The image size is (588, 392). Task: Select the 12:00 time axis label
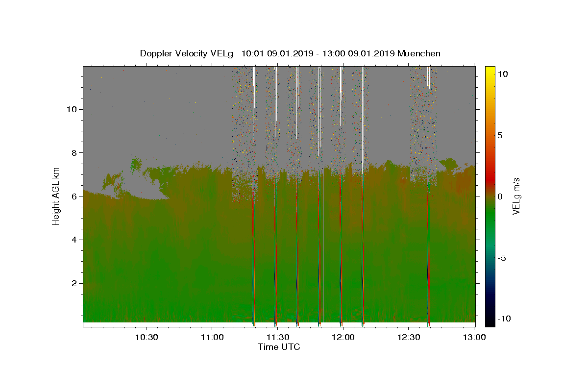pyautogui.click(x=343, y=337)
